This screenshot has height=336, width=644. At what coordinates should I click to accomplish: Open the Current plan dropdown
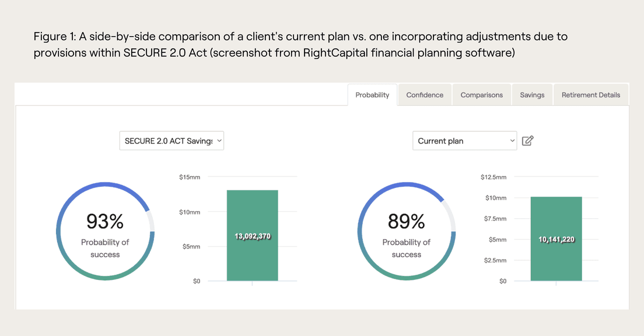pyautogui.click(x=464, y=141)
